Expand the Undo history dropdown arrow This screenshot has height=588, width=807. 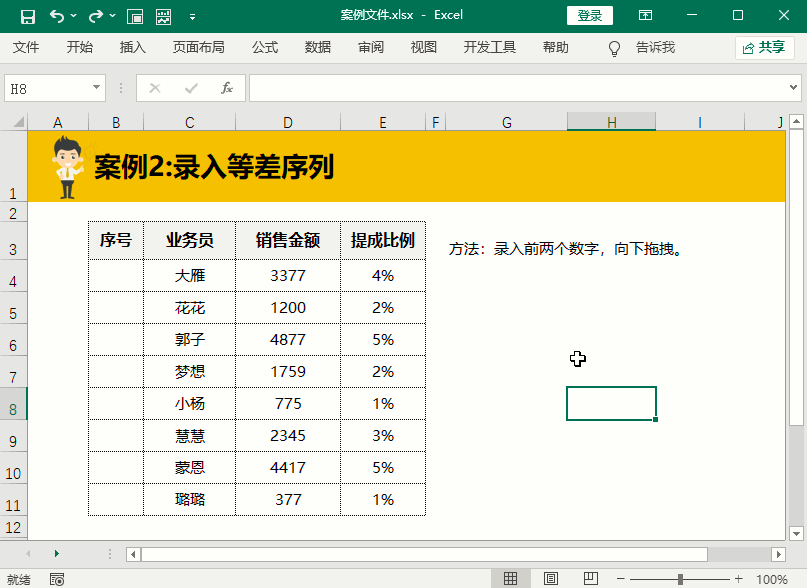74,17
